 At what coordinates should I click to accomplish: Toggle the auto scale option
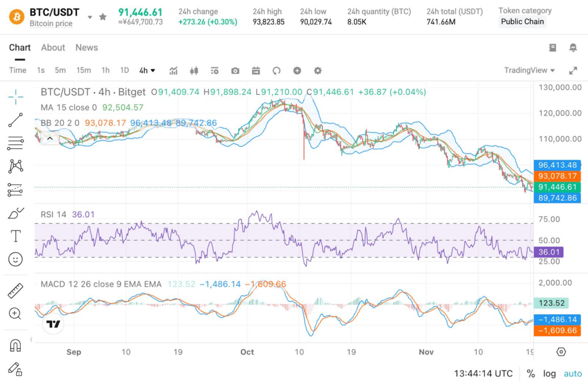pyautogui.click(x=572, y=374)
